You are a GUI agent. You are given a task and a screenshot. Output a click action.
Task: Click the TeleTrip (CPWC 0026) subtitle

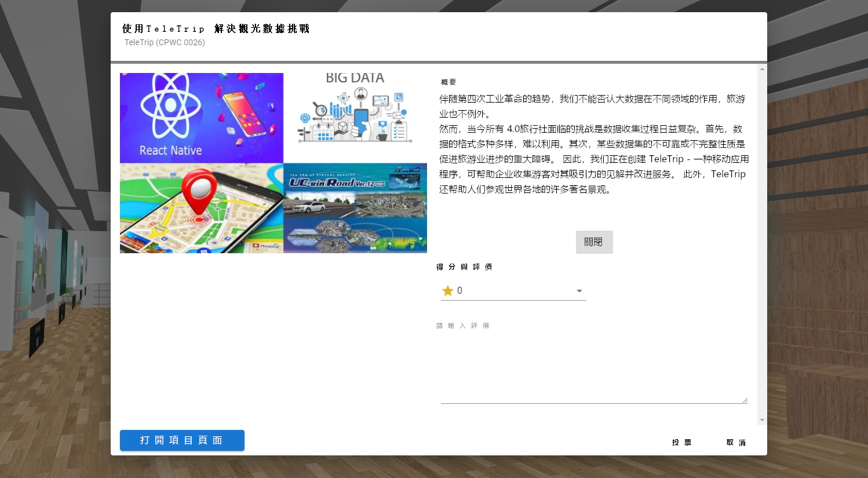[165, 42]
